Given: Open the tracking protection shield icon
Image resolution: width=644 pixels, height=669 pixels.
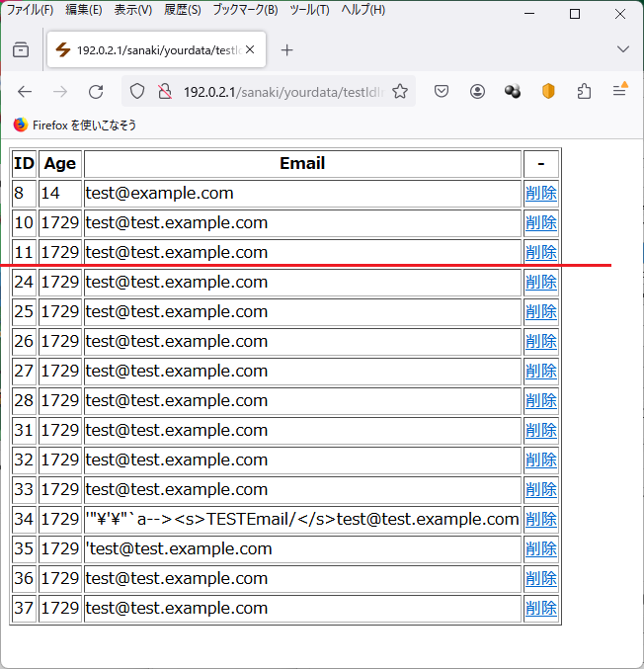Looking at the screenshot, I should click(137, 91).
